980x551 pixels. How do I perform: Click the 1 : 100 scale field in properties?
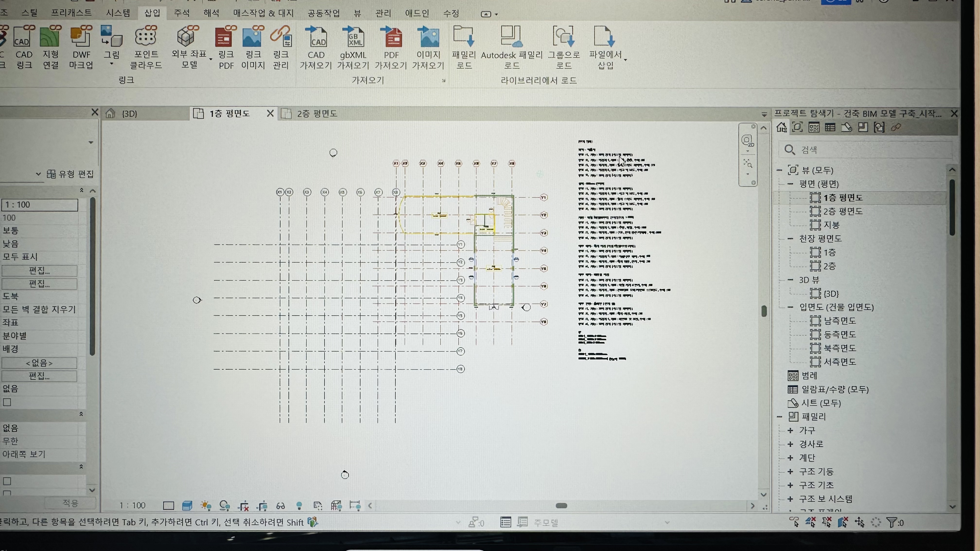click(40, 205)
